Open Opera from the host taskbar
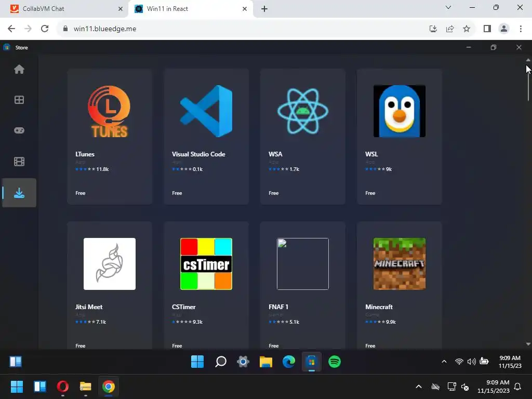532x399 pixels. tap(62, 387)
